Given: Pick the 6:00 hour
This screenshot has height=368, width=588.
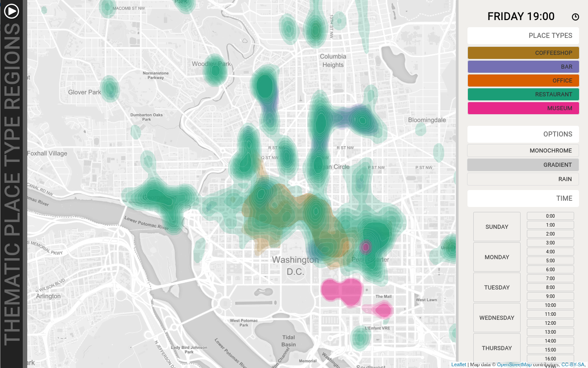Looking at the screenshot, I should tap(550, 269).
